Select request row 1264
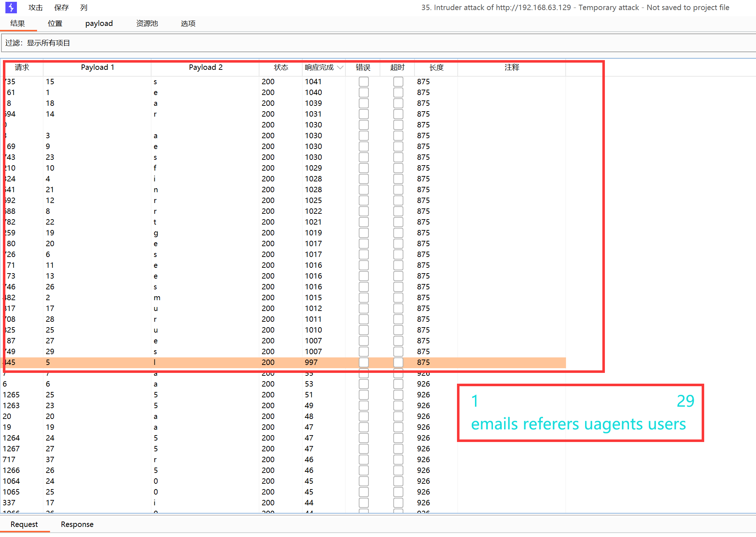This screenshot has height=537, width=756. pos(284,438)
